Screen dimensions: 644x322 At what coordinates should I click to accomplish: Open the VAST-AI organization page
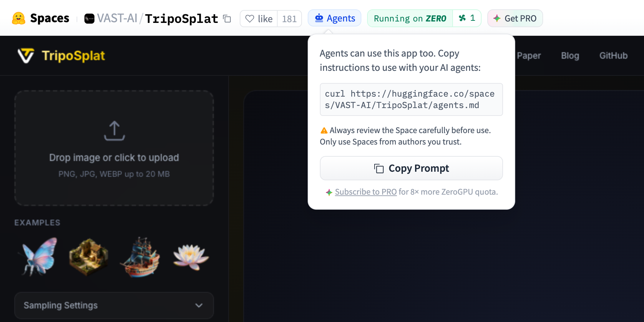[x=117, y=18]
